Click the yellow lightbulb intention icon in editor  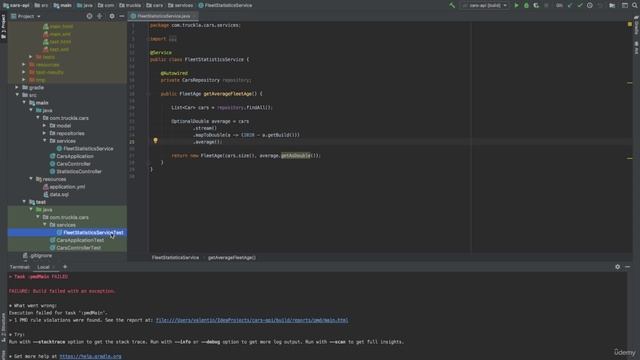coord(155,140)
